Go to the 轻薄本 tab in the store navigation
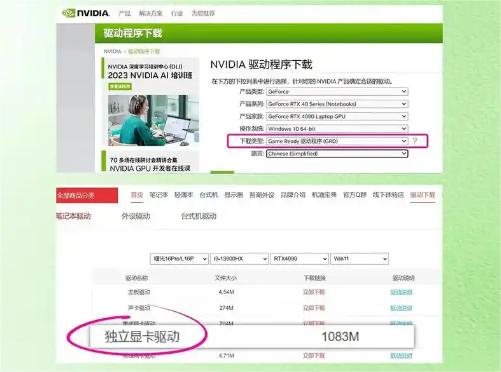Screen dimensions: 501x372 [x=184, y=195]
